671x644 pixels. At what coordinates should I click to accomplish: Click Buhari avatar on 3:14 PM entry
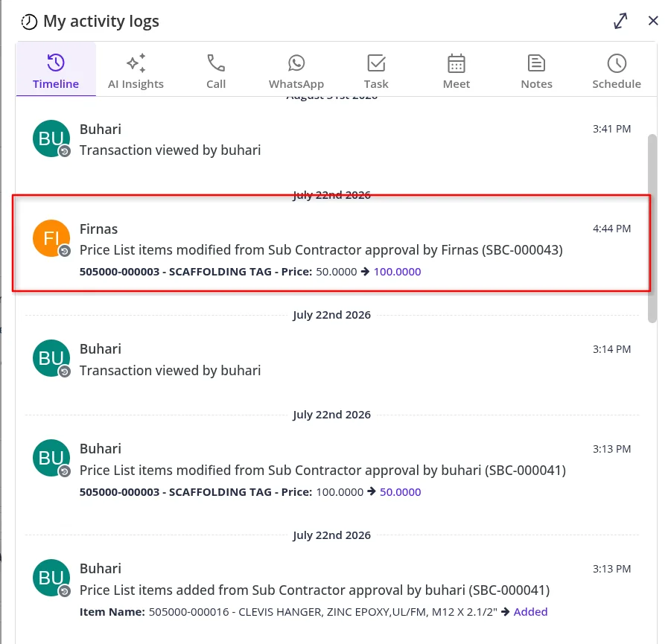[51, 359]
